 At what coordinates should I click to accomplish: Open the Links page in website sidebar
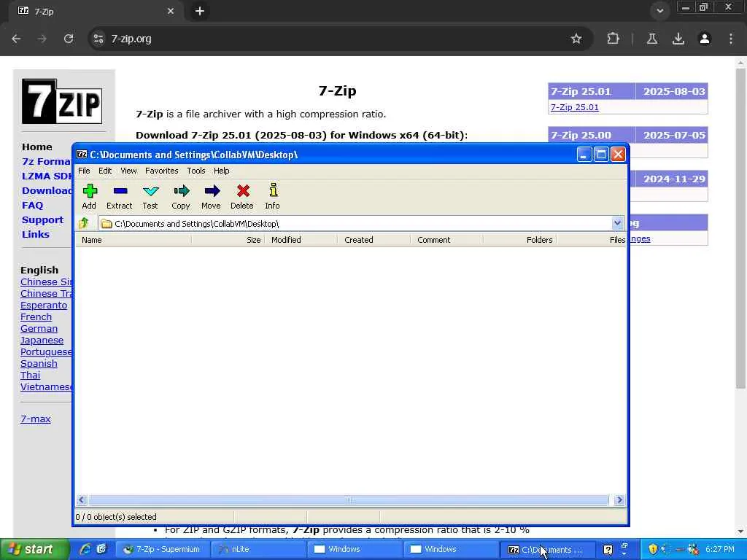click(x=35, y=234)
